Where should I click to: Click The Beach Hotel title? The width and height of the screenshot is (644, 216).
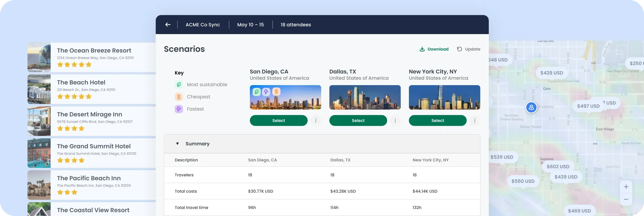point(81,82)
